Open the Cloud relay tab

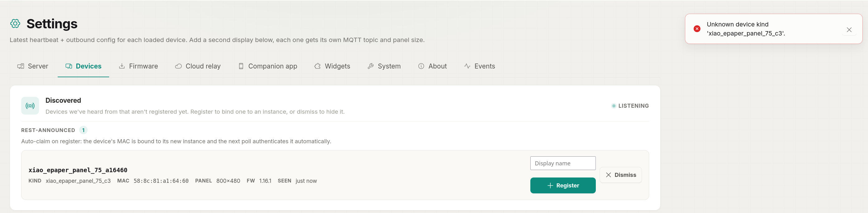[x=198, y=66]
